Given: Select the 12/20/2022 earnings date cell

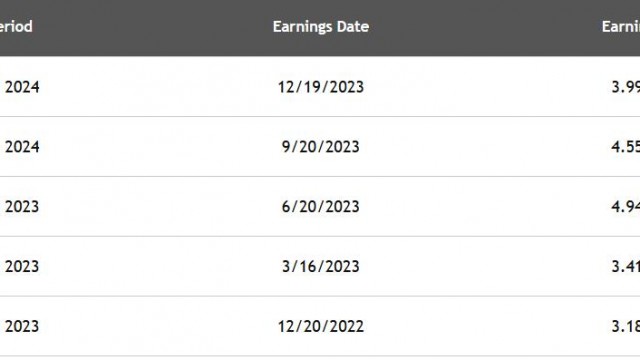Looking at the screenshot, I should 321,327.
